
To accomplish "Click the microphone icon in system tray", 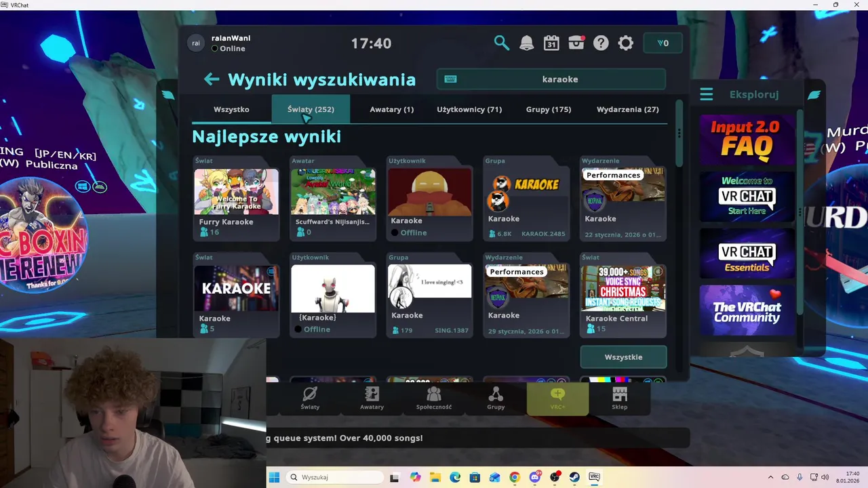I will click(800, 477).
